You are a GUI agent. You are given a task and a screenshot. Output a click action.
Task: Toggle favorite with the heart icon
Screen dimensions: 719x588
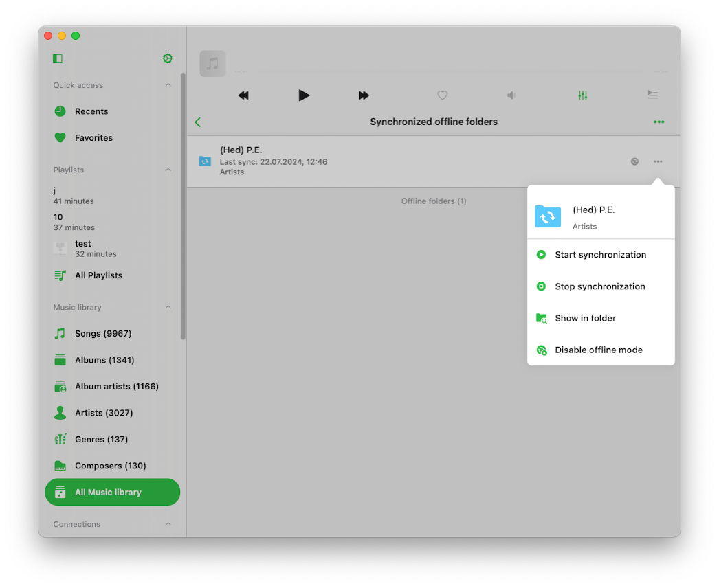[x=442, y=95]
